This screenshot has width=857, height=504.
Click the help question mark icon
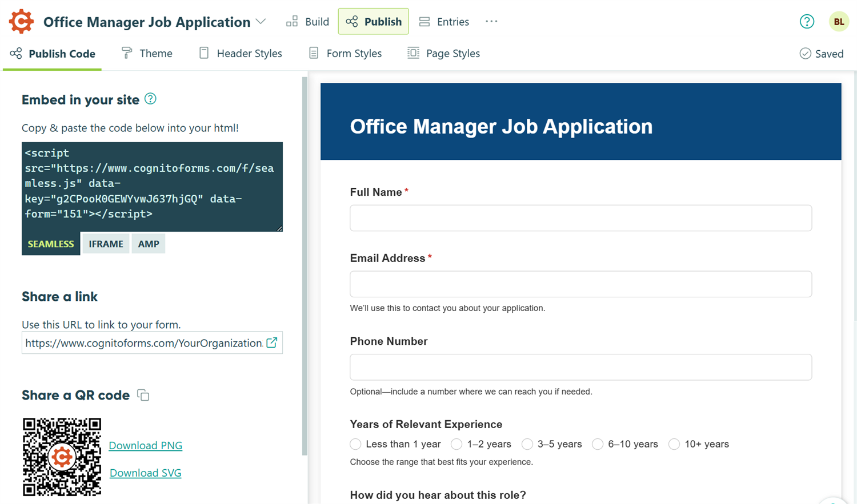[807, 22]
